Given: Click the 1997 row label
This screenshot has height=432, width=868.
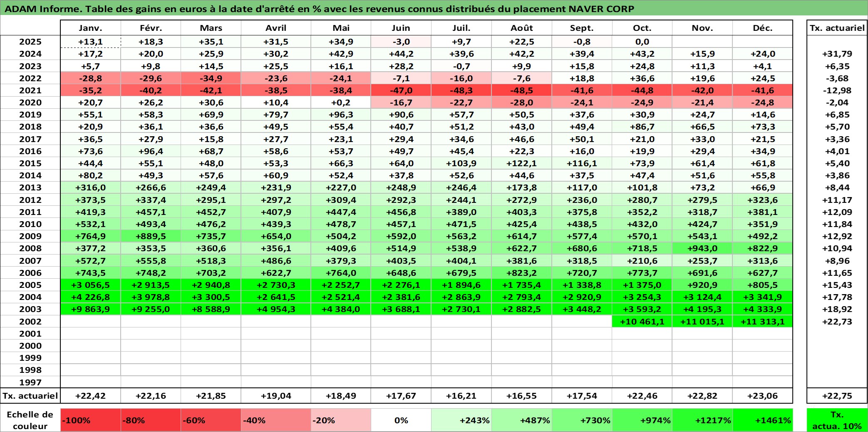Looking at the screenshot, I should [x=30, y=382].
